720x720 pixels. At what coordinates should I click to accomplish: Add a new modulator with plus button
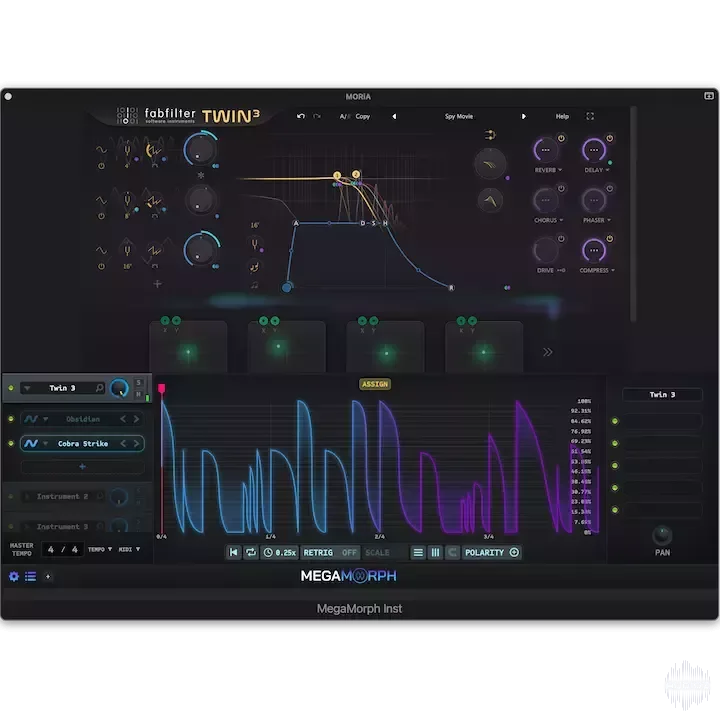(83, 467)
